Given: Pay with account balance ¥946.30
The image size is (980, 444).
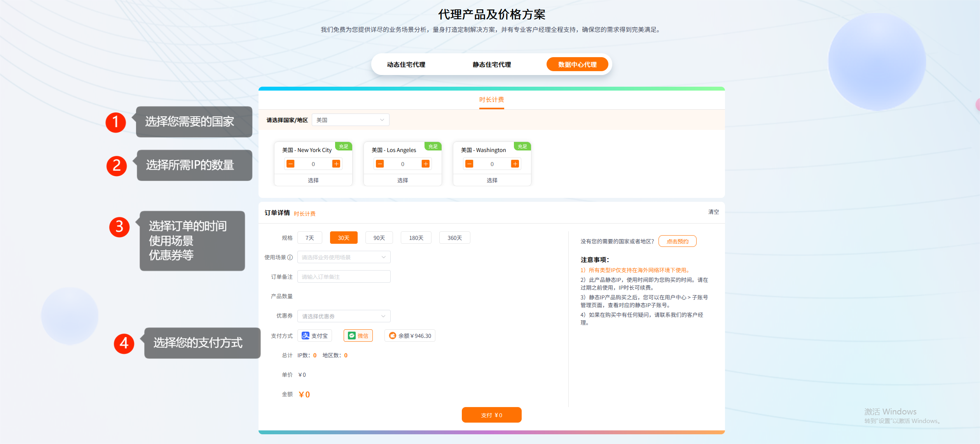Looking at the screenshot, I should pyautogui.click(x=410, y=336).
